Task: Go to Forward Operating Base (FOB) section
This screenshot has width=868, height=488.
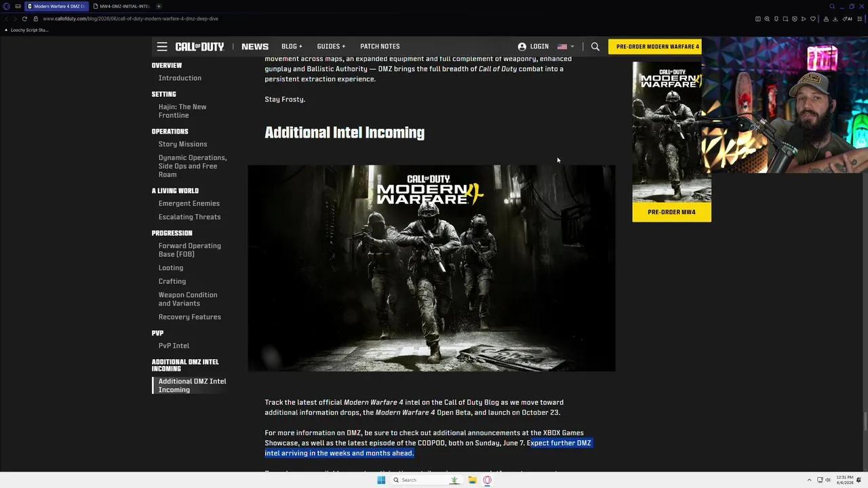Action: click(x=190, y=250)
